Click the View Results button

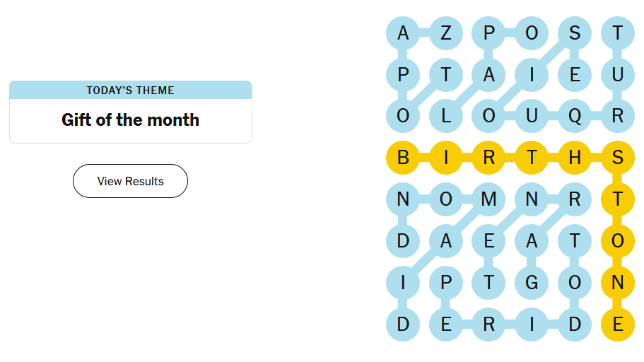[130, 181]
